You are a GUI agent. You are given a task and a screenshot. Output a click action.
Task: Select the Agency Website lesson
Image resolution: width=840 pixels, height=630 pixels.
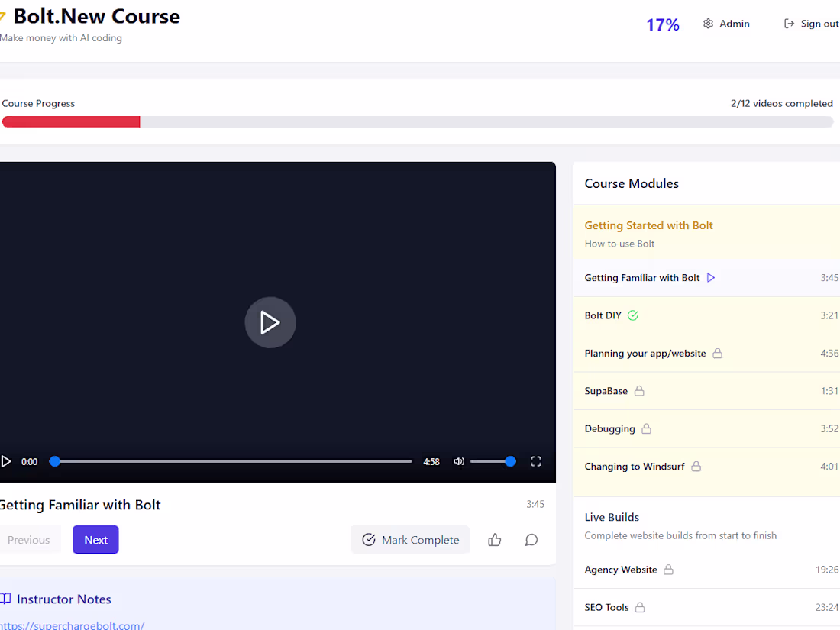(621, 569)
